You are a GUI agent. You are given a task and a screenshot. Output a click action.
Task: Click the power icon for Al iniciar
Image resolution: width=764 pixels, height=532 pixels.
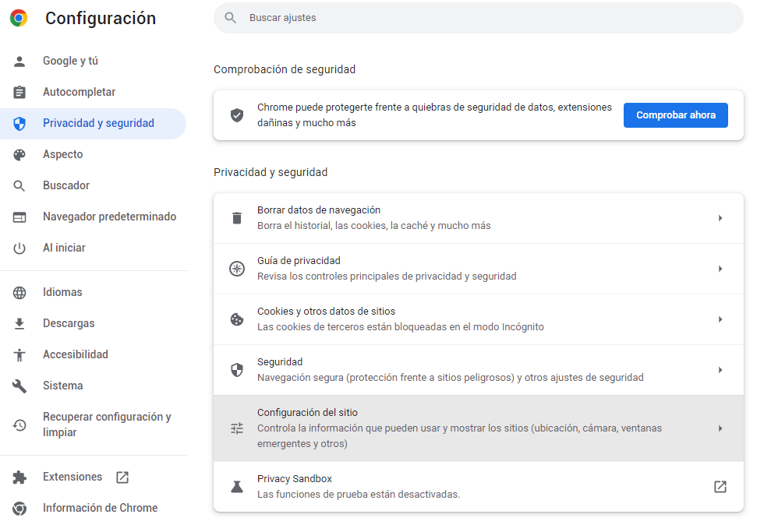click(x=19, y=248)
